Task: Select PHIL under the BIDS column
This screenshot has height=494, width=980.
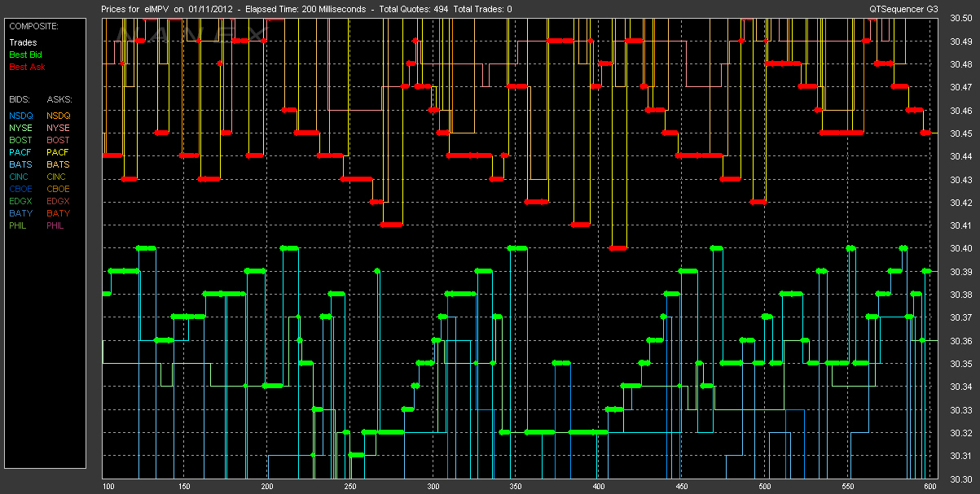Action: pos(19,225)
